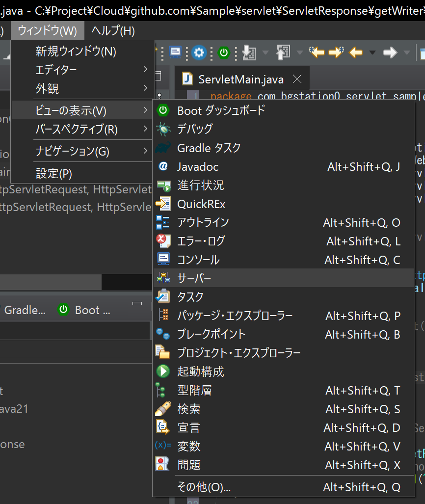The width and height of the screenshot is (425, 504).
Task: Open the 検索 view
Action: (284, 409)
